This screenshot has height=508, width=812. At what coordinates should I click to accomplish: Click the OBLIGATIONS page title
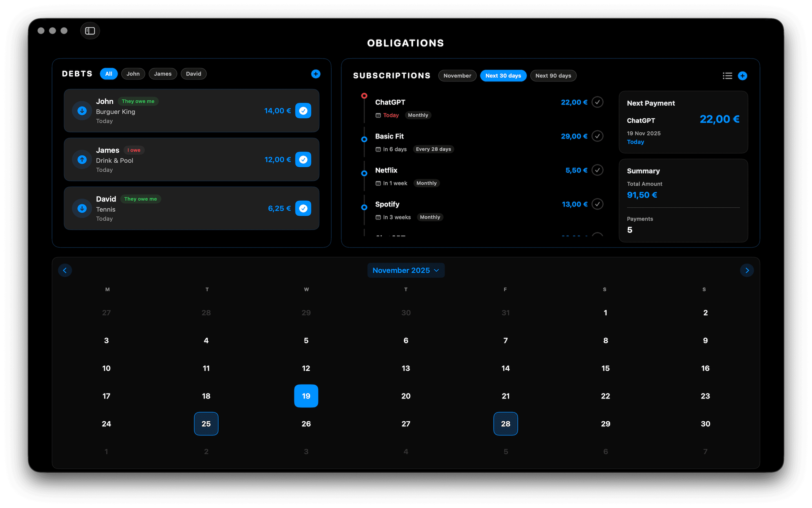406,43
